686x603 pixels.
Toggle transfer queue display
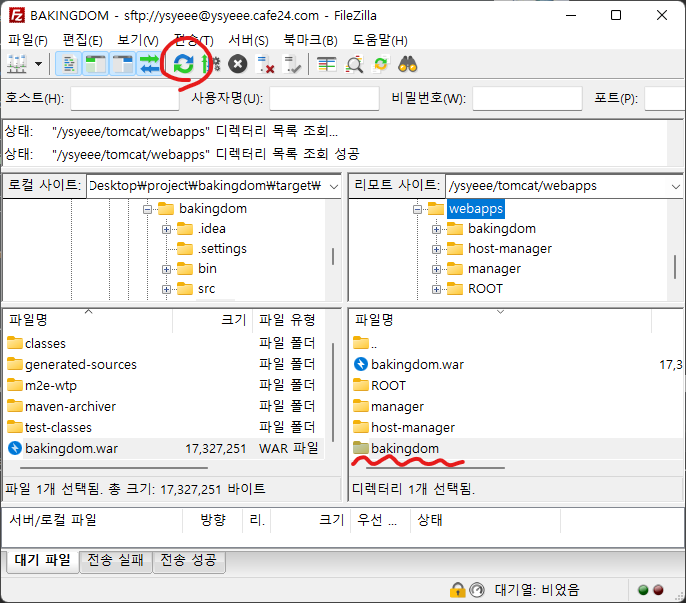tap(149, 64)
